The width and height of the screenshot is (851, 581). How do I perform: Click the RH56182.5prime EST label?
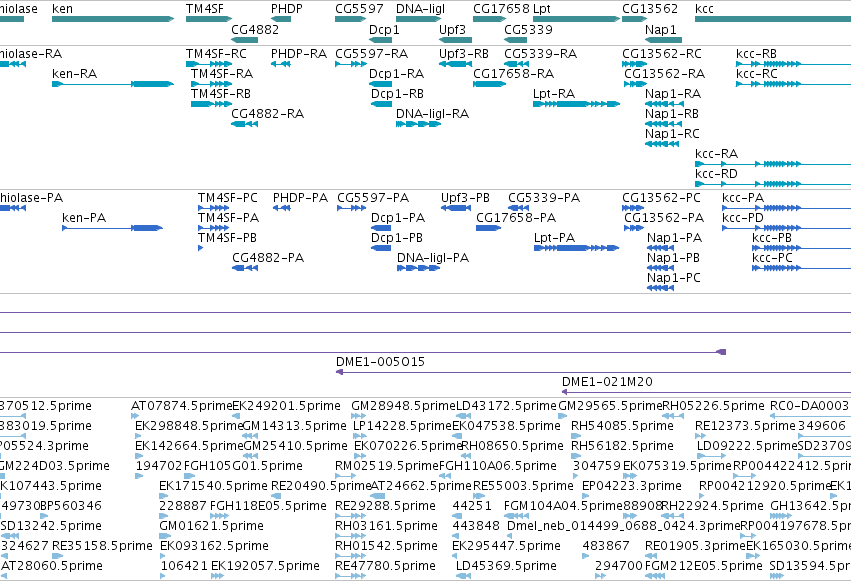[622, 445]
